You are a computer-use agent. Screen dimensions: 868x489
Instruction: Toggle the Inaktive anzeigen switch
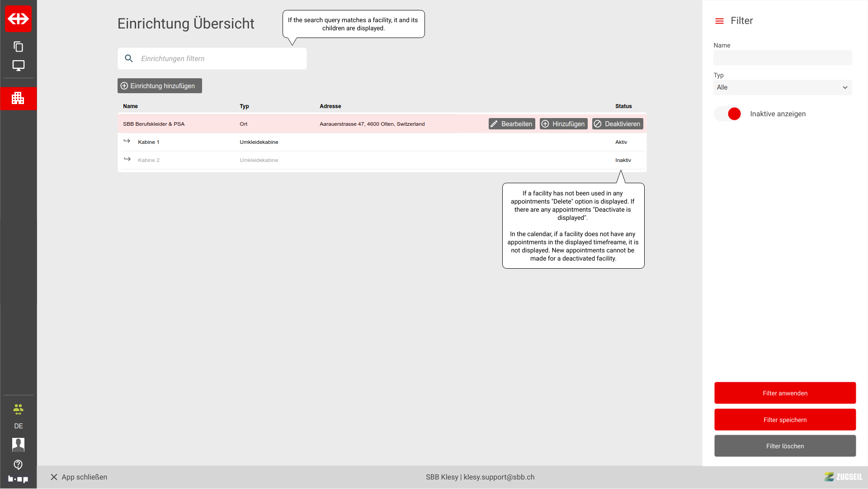(728, 114)
